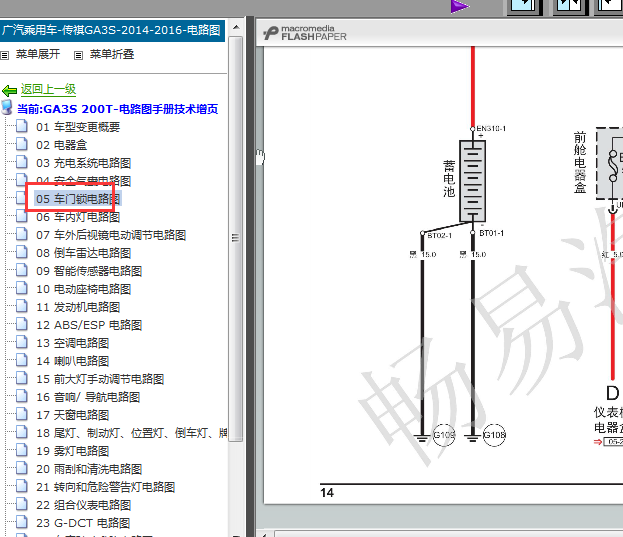Click sidebar vertical scrollbar thumb
Image resolution: width=623 pixels, height=537 pixels.
click(x=236, y=238)
